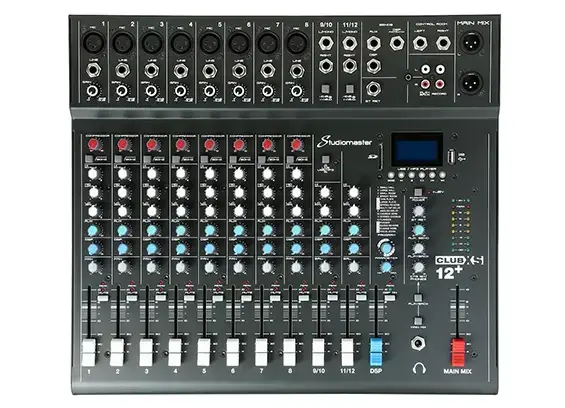The height and width of the screenshot is (408, 565).
Task: Click the ST RET level knob
Action: (418, 211)
